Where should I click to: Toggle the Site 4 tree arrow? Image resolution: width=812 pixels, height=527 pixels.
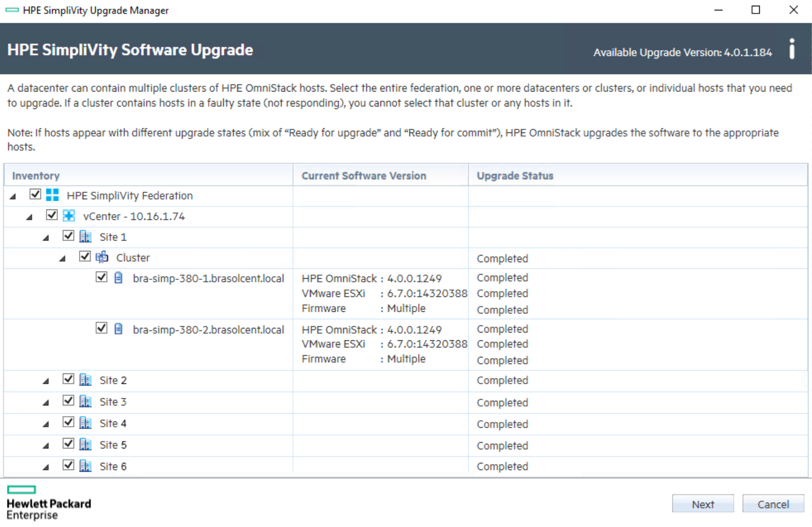click(x=46, y=425)
